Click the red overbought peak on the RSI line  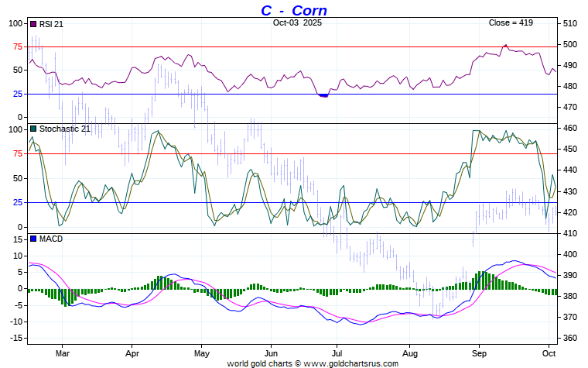[x=505, y=46]
